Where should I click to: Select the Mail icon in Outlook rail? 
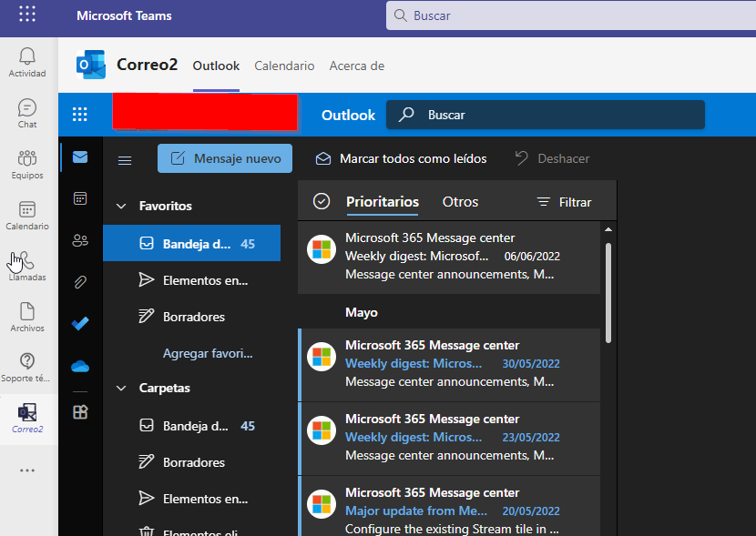[80, 157]
